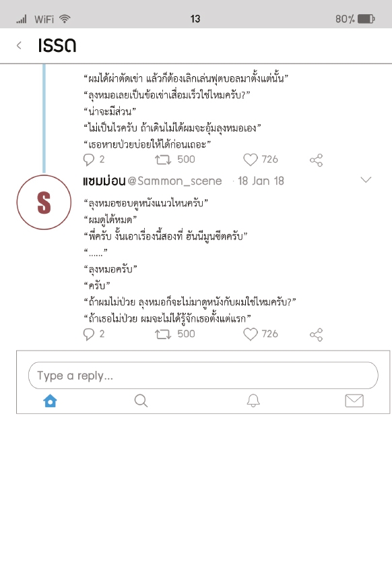Tap the reply bubble on the upper tweet

pyautogui.click(x=88, y=160)
